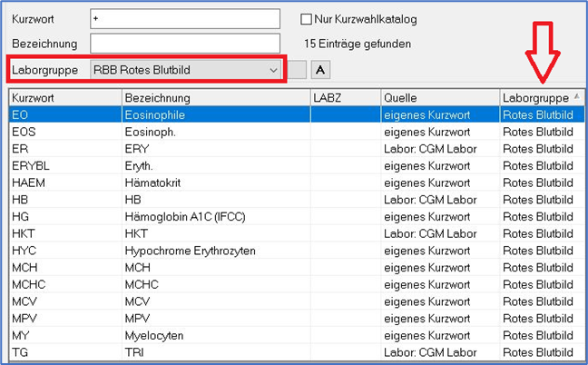Select the Hypochrome Erythrozyten row
Image resolution: width=588 pixels, height=365 pixels.
click(297, 251)
